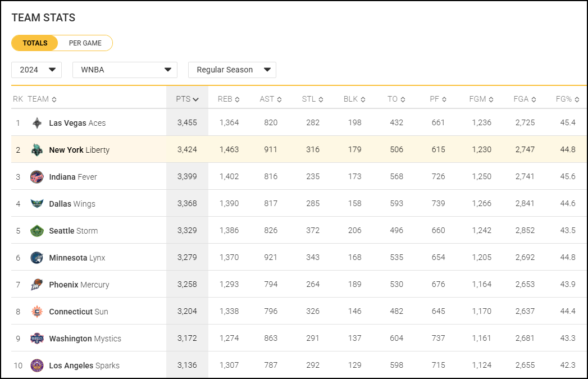Switch to the PER GAME view
The image size is (588, 379).
click(x=85, y=43)
